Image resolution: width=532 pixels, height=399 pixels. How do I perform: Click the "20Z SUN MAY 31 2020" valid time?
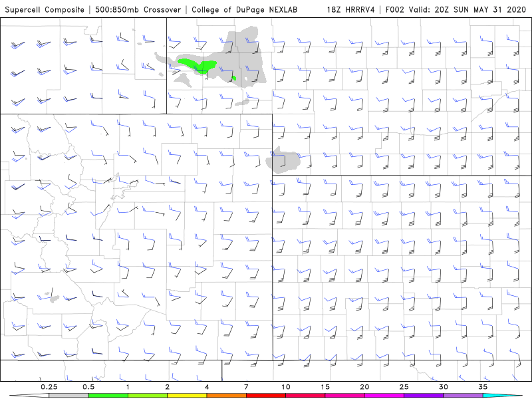pos(480,9)
